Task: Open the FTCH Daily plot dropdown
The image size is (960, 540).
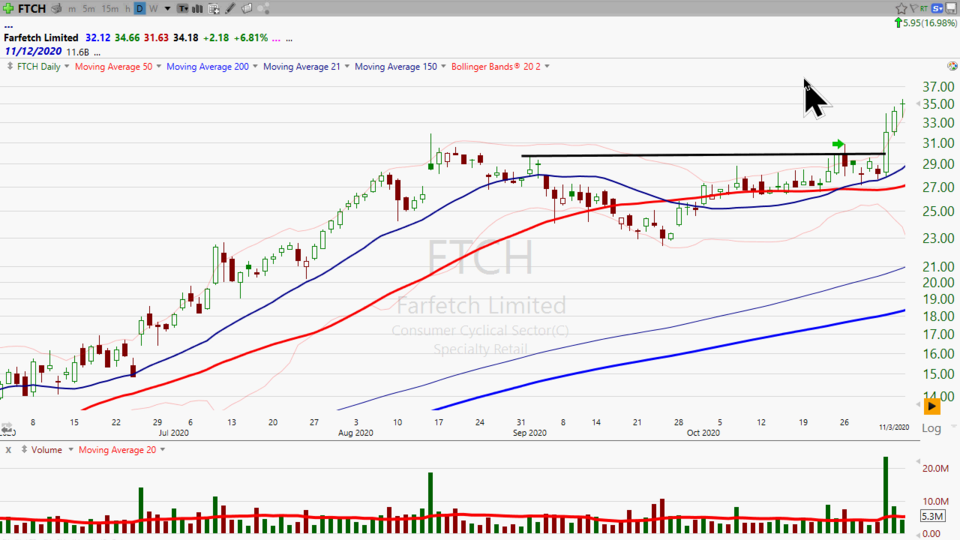Action: 67,66
